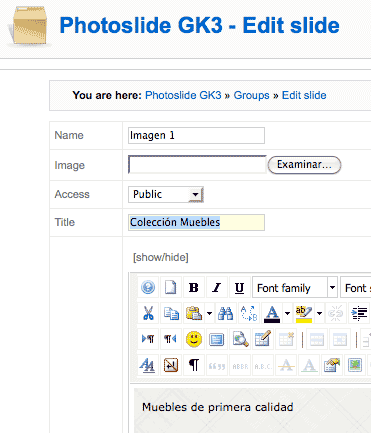This screenshot has width=371, height=433.
Task: Toggle Italic formatting in editor toolbar
Action: (217, 287)
